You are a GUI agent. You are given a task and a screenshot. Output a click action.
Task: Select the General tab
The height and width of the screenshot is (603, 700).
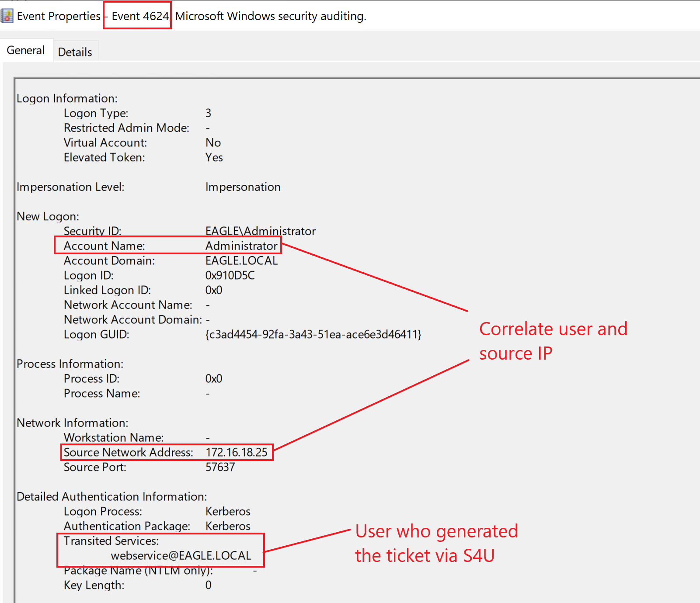(26, 51)
